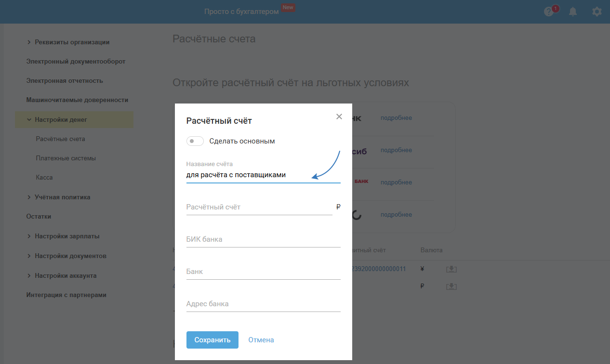
Task: Open the Касса menu item
Action: click(44, 177)
